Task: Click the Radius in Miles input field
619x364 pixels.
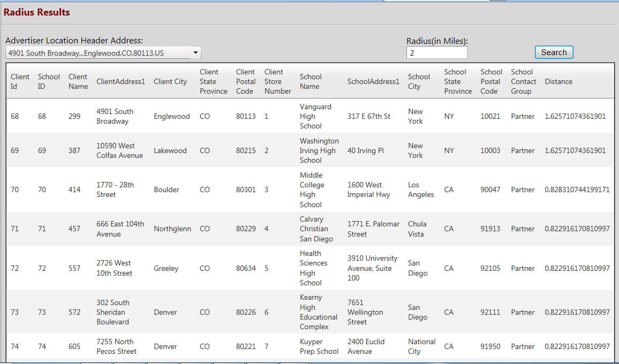Action: click(x=436, y=53)
